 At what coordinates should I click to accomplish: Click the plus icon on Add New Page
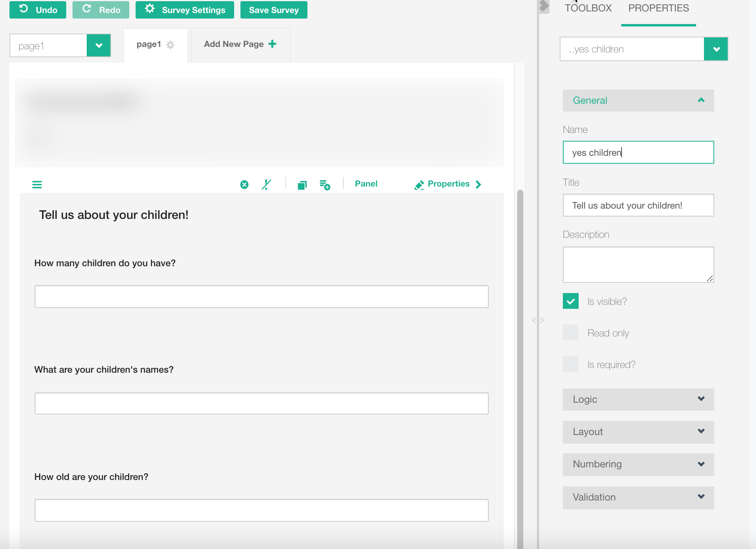pyautogui.click(x=272, y=44)
